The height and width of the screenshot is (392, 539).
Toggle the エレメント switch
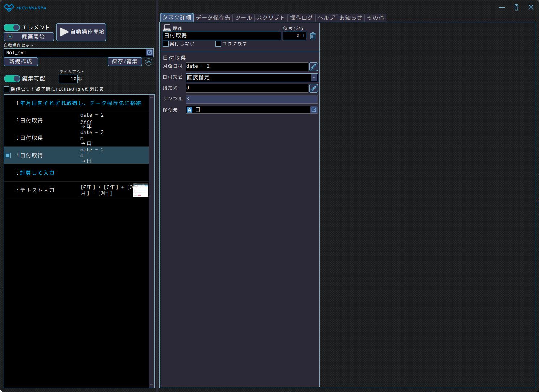(12, 28)
